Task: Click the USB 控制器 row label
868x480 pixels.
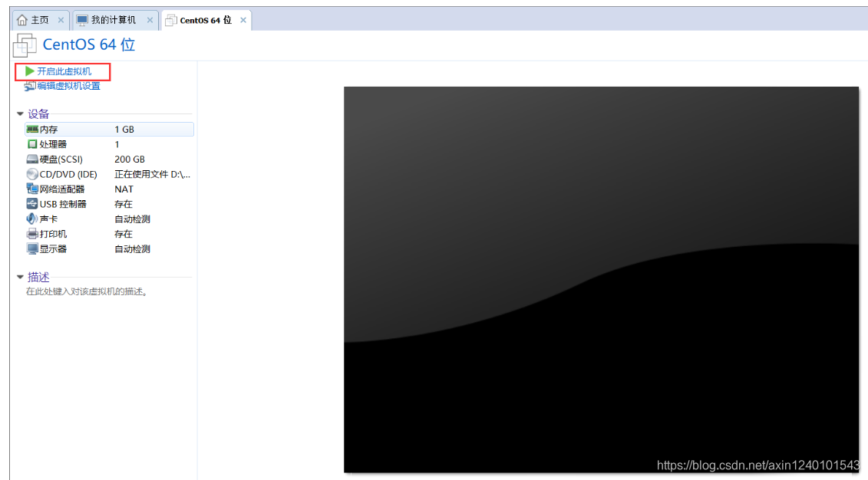Action: click(x=63, y=204)
